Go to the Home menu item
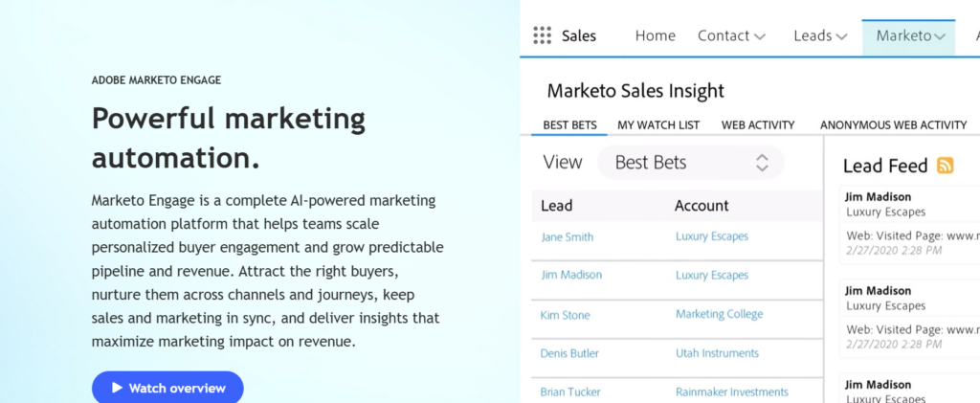 point(655,35)
